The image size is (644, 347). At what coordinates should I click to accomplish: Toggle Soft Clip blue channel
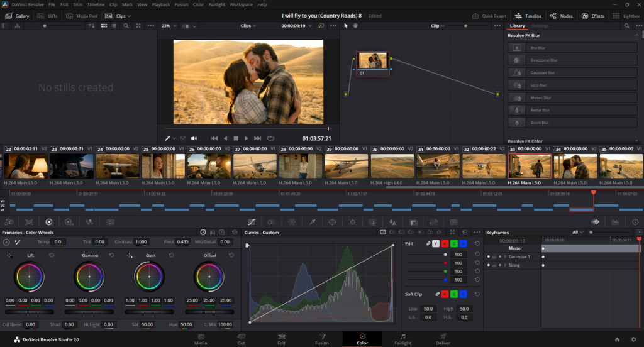coord(463,294)
